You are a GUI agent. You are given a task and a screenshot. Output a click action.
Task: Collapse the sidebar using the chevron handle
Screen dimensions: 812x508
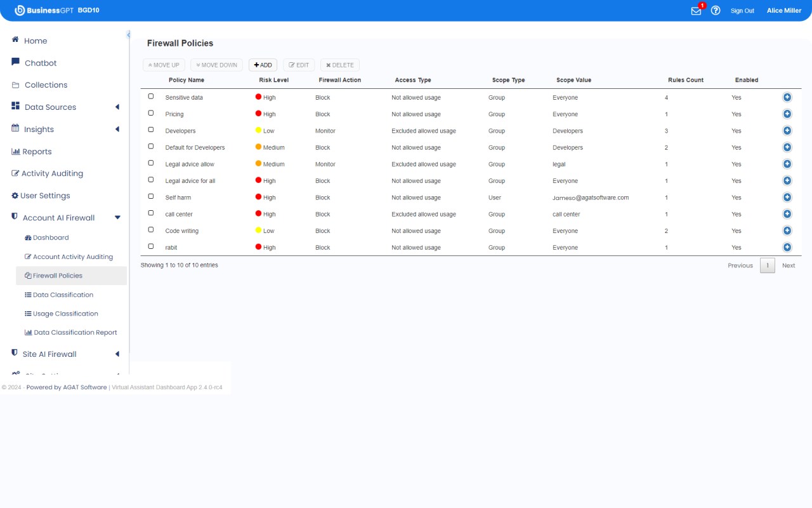pyautogui.click(x=128, y=35)
